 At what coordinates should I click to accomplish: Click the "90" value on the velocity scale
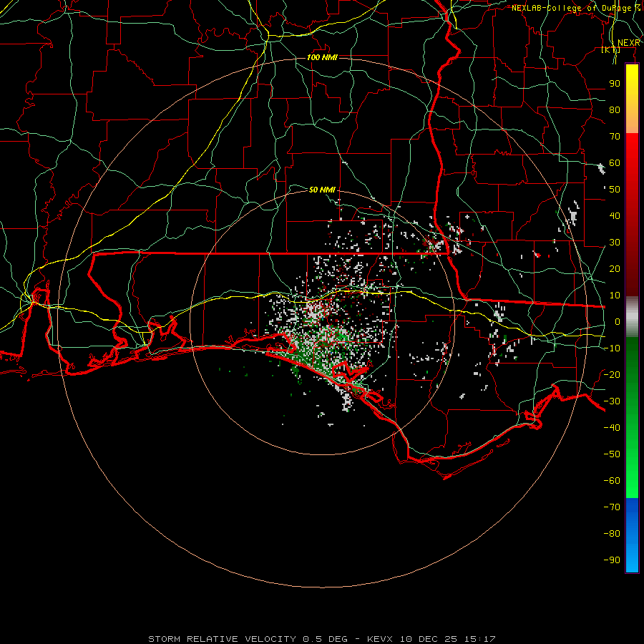(x=615, y=84)
